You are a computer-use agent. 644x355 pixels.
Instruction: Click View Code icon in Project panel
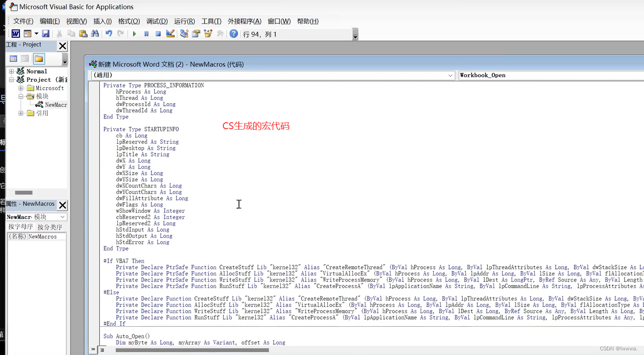[13, 59]
